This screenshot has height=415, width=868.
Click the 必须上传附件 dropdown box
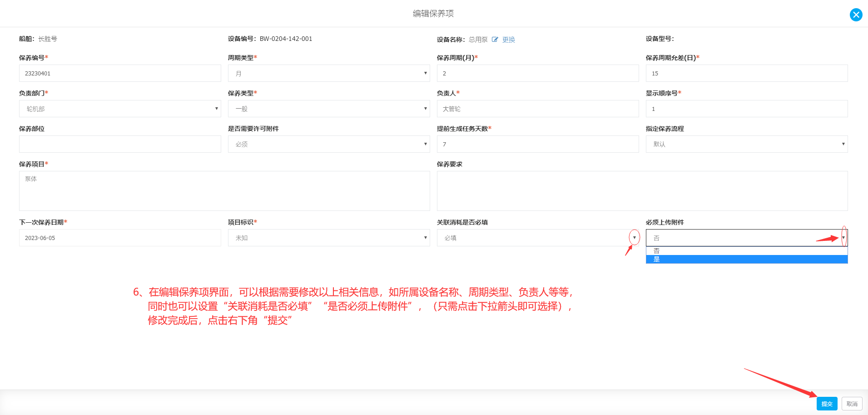click(747, 238)
